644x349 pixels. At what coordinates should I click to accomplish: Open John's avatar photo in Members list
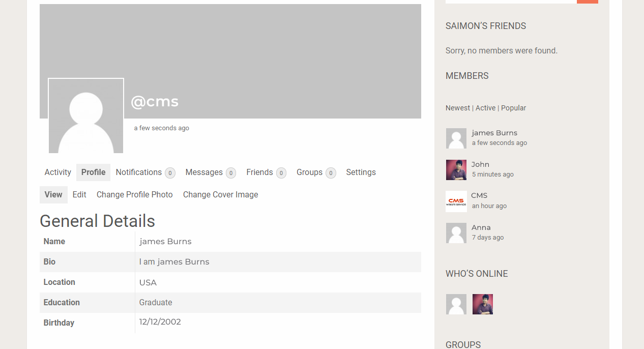[x=456, y=170]
